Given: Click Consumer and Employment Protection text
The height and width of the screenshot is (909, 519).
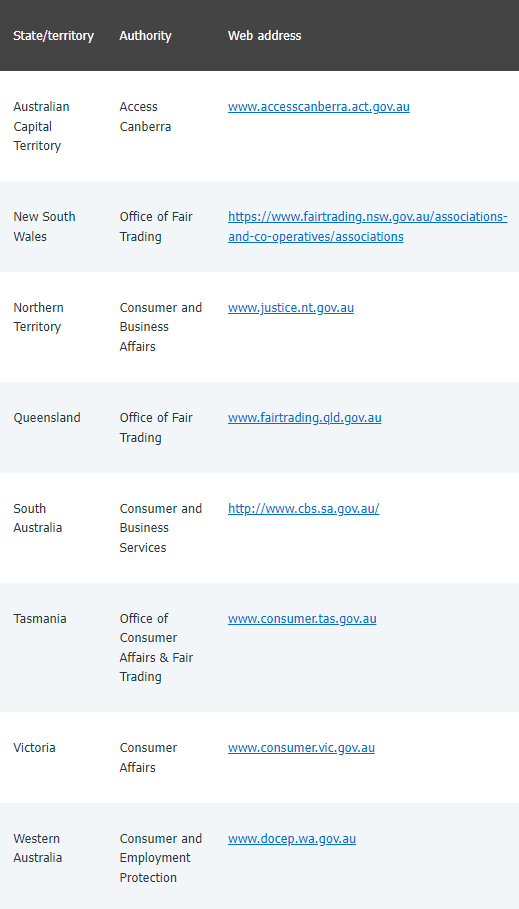Looking at the screenshot, I should 161,858.
